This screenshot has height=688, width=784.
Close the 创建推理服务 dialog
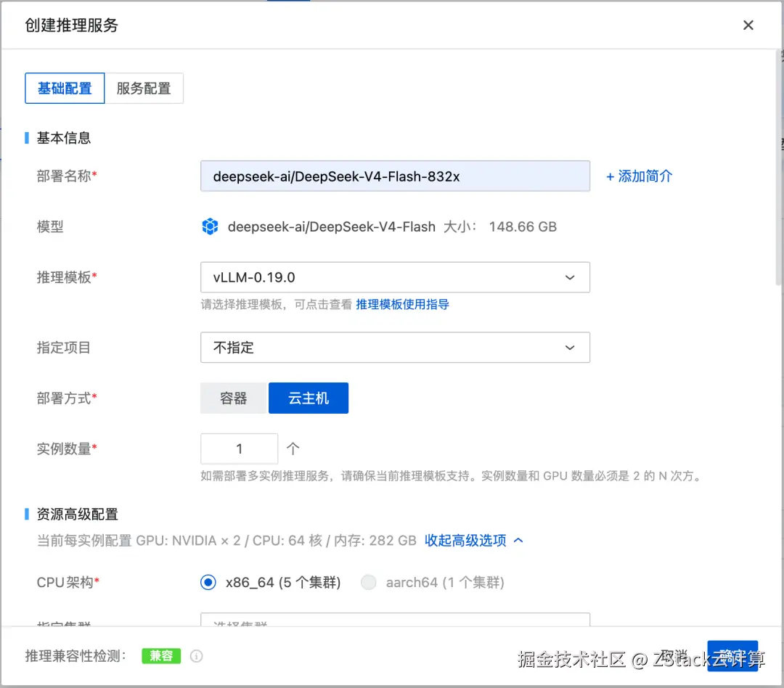point(748,25)
